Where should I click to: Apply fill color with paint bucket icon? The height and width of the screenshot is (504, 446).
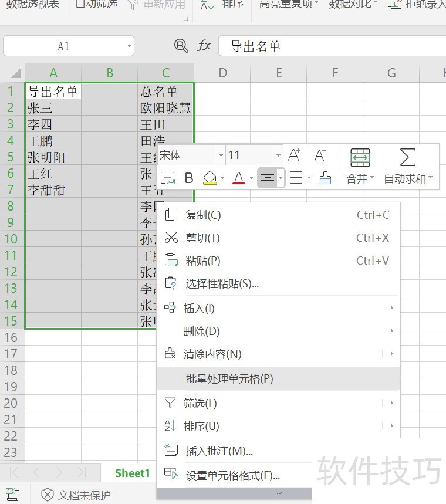point(210,178)
